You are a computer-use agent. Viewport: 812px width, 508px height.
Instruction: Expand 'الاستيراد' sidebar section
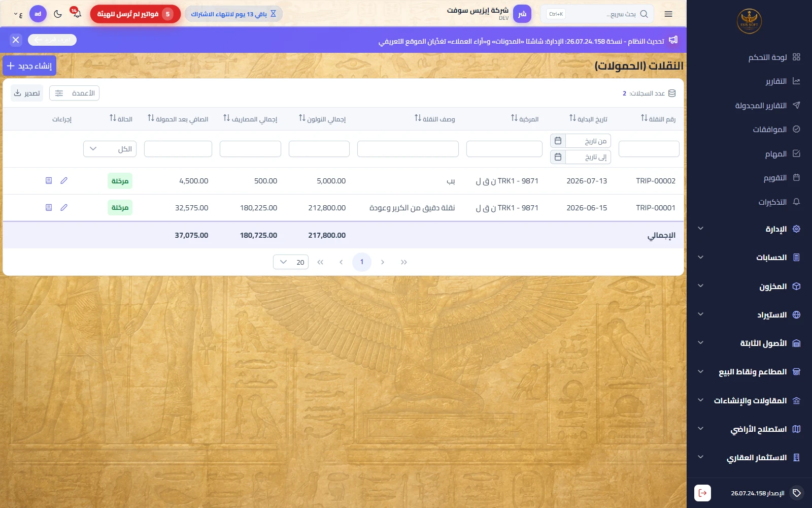point(749,315)
